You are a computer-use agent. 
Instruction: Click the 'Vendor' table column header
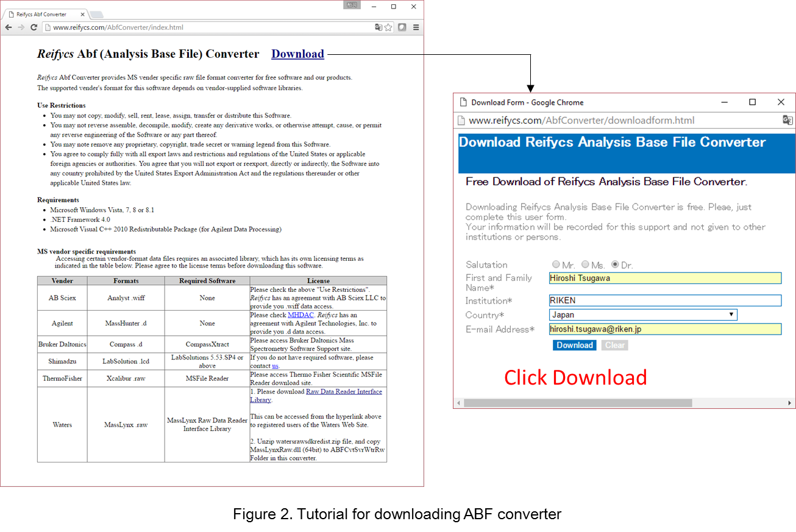(62, 281)
